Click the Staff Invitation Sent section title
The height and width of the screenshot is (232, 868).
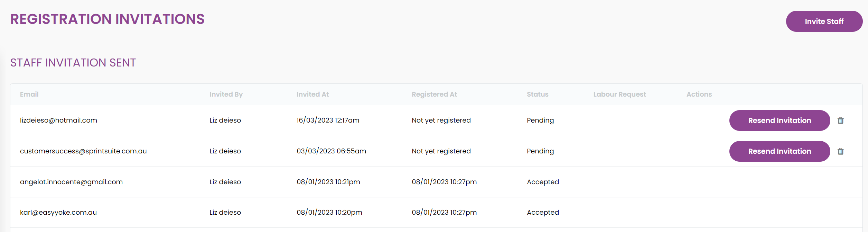point(73,63)
